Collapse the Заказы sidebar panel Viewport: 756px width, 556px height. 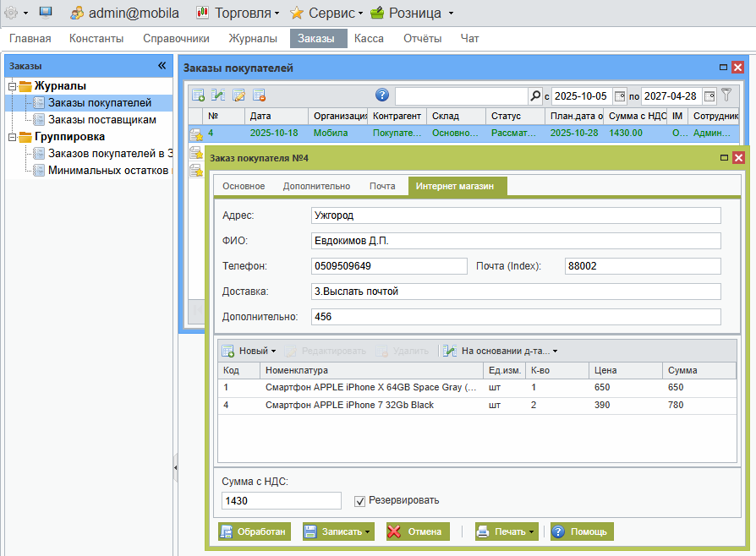tap(162, 65)
